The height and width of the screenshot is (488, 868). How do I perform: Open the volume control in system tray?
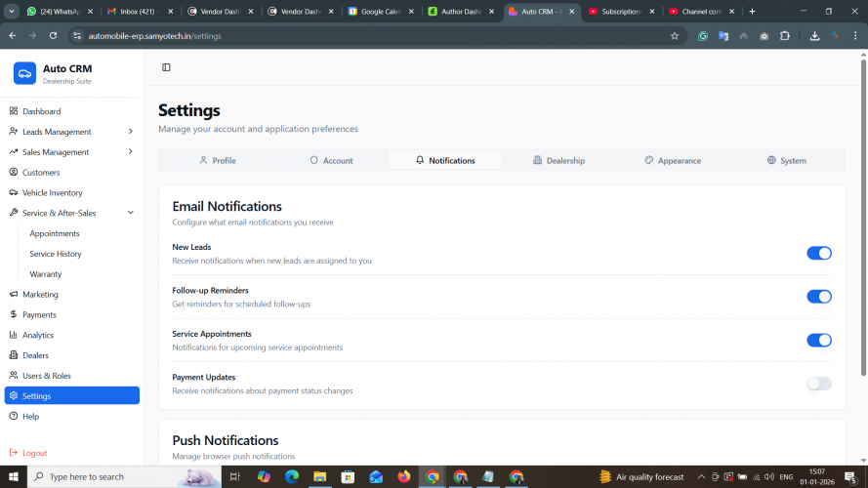point(769,476)
